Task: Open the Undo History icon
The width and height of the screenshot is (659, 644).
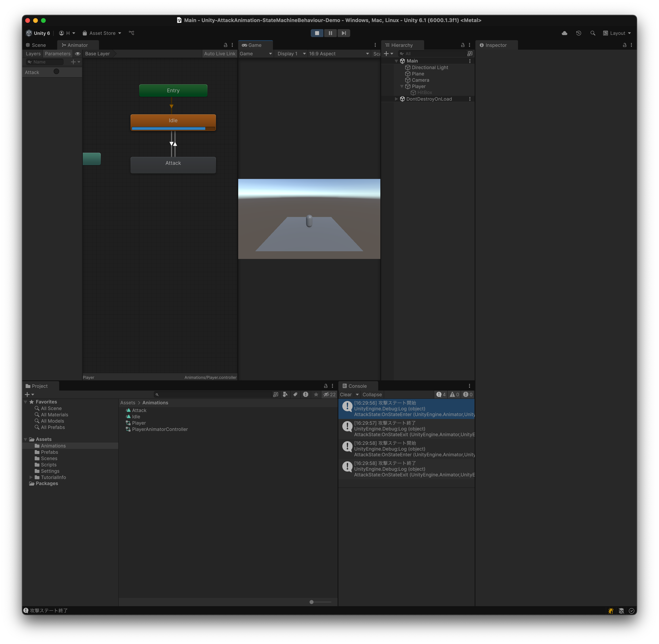Action: [x=578, y=33]
